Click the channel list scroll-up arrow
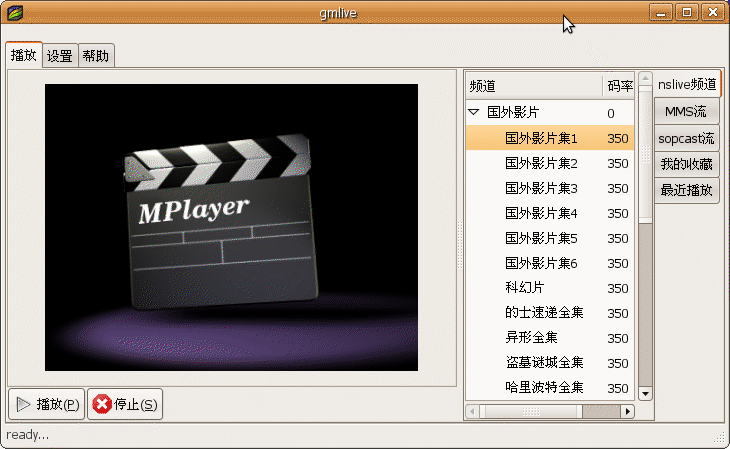730x449 pixels. (x=645, y=79)
